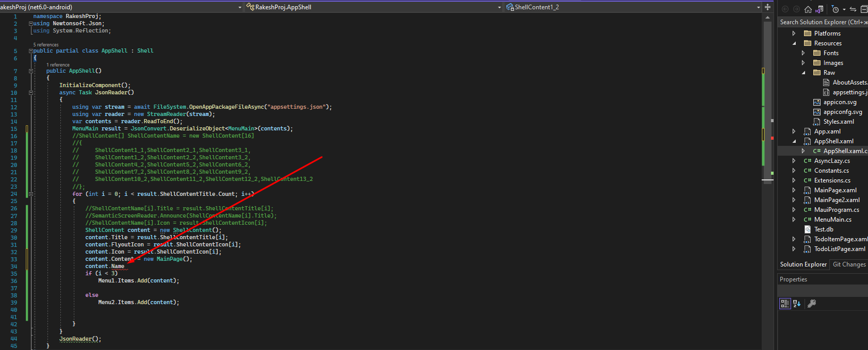The height and width of the screenshot is (350, 868).
Task: Click the Back arrow in Solution Explorer toolbar
Action: coord(785,9)
